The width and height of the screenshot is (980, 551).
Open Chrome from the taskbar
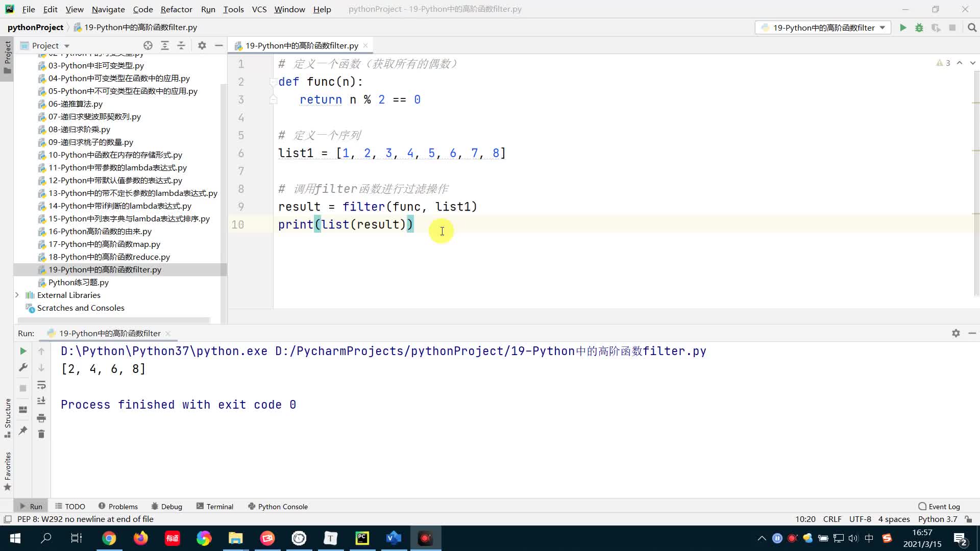coord(109,538)
